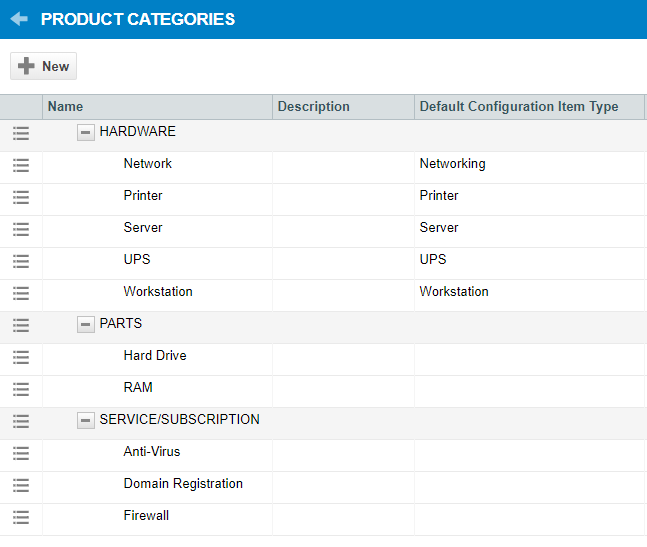647x547 pixels.
Task: Open the menu icon for the Printer row
Action: 21,196
